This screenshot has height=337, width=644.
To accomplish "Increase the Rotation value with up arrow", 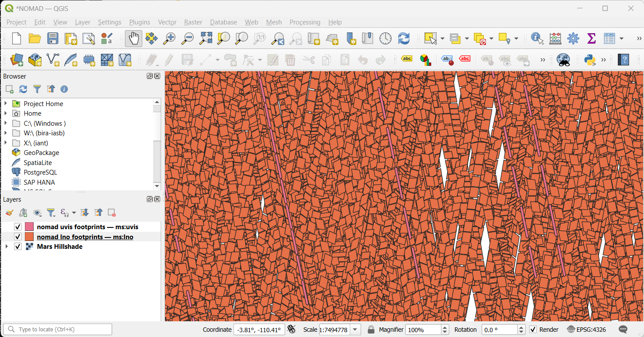I will coord(521,327).
